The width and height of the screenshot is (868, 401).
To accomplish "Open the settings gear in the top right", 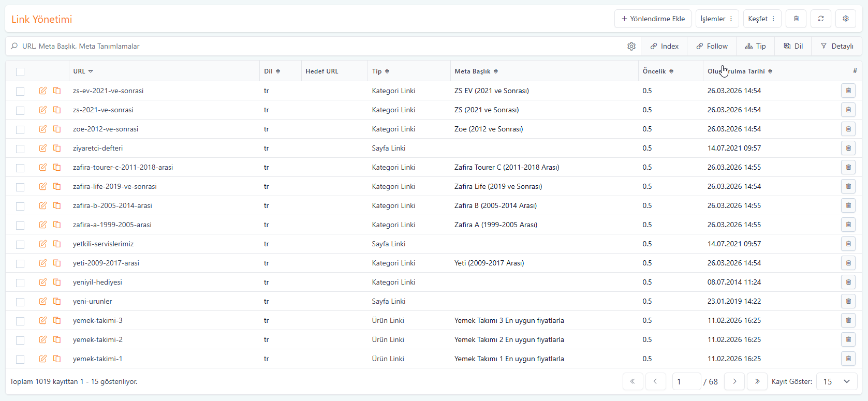I will [845, 19].
